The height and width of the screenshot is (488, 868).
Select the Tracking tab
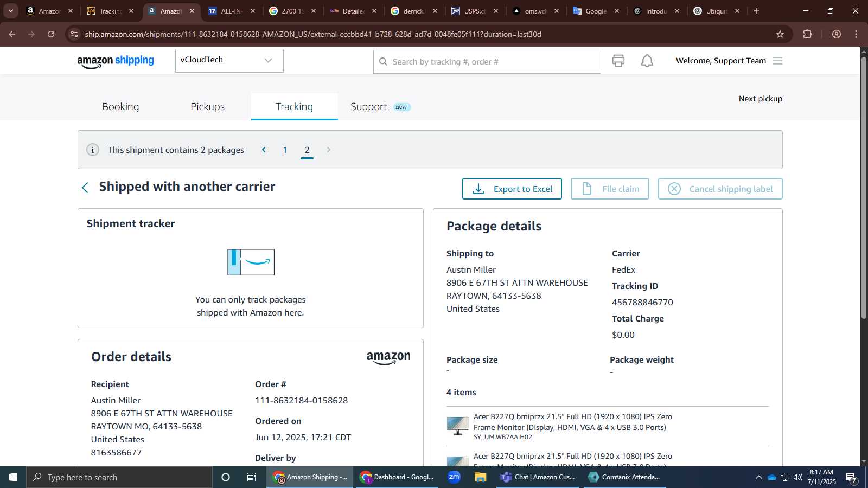[x=294, y=107]
